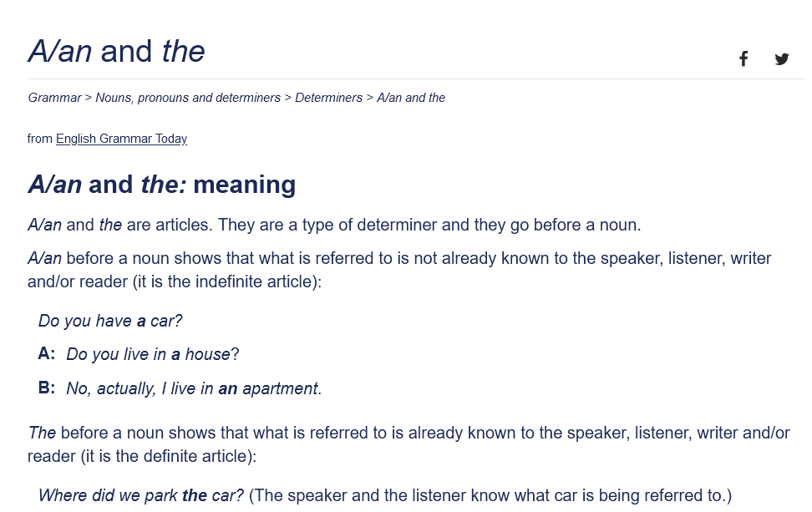Click the reply No, actually, I live in an apartment
Screen dimensions: 812x512
click(x=194, y=388)
